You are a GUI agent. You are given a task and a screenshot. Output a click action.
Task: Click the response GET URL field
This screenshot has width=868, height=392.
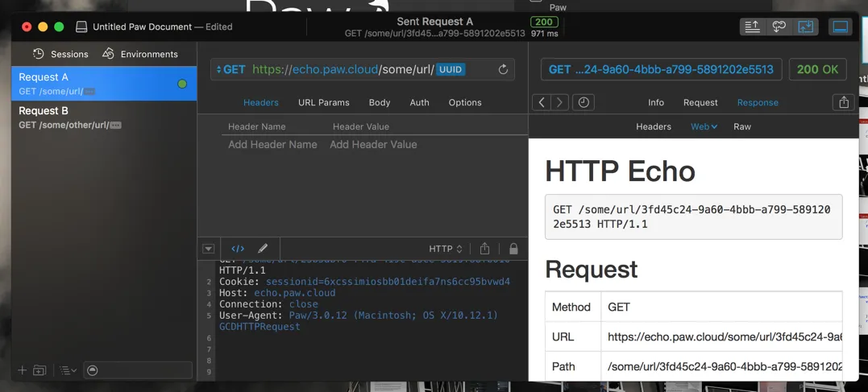point(661,70)
